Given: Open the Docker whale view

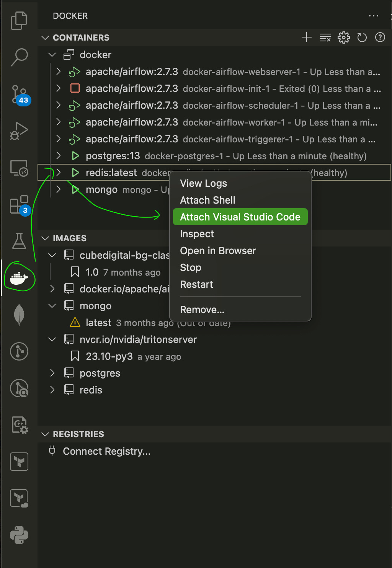Looking at the screenshot, I should coord(19,278).
